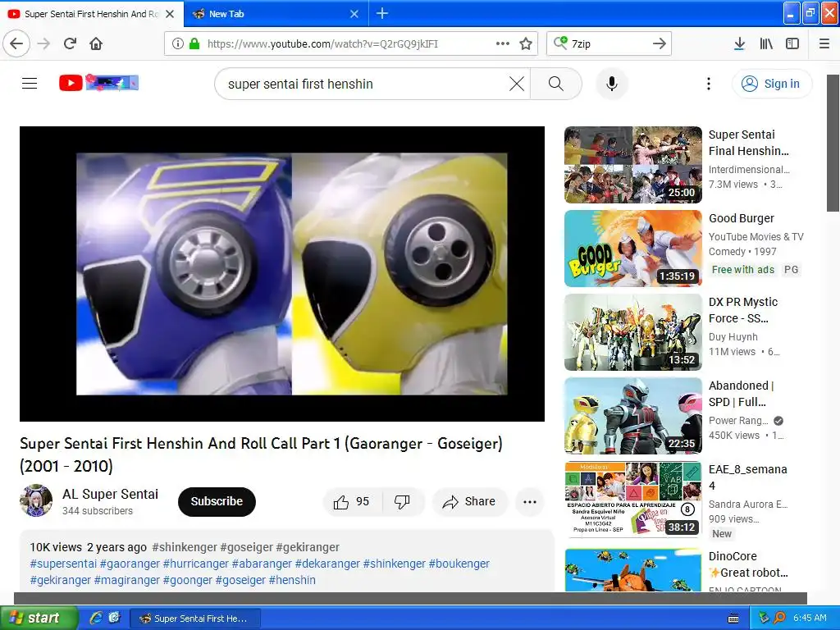Toggle the browser sidebar view
840x630 pixels.
792,43
